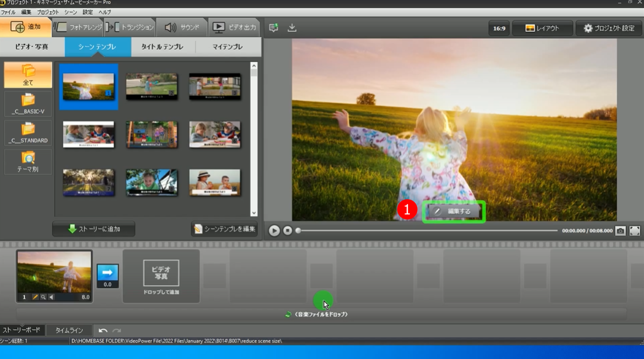Select the _C__BASIC-V folder category
644x359 pixels.
tap(28, 103)
